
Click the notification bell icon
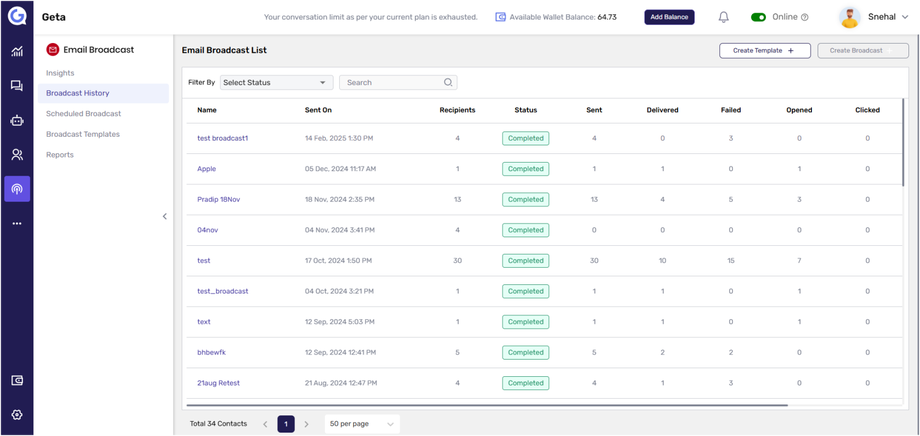724,17
